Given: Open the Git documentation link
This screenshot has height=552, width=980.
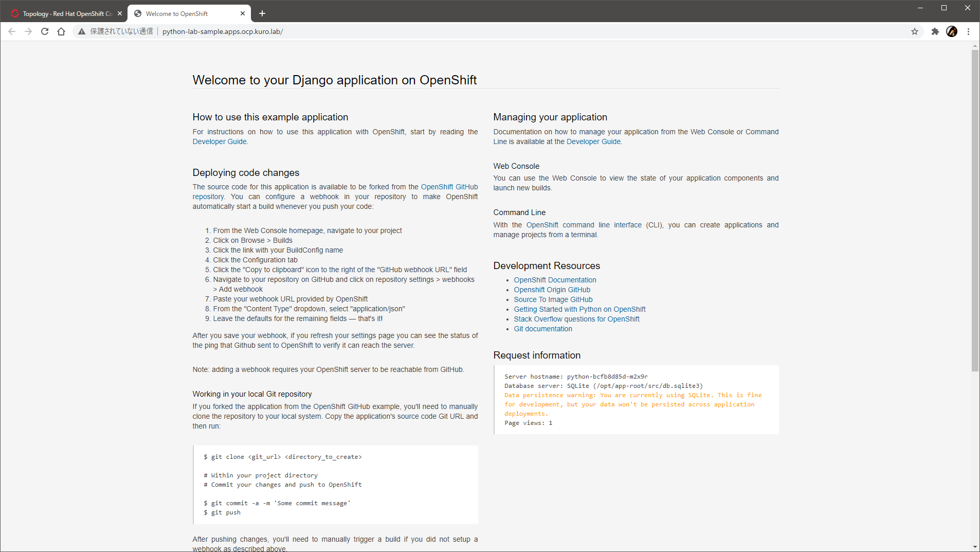Looking at the screenshot, I should (542, 329).
